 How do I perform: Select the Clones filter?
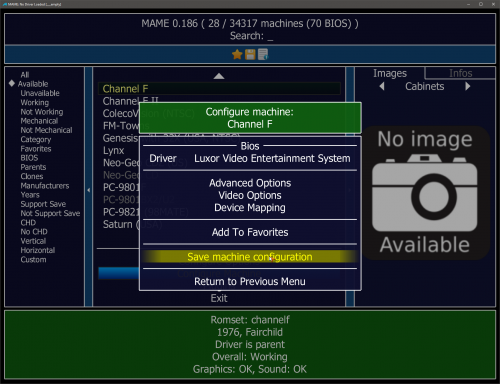tap(32, 176)
